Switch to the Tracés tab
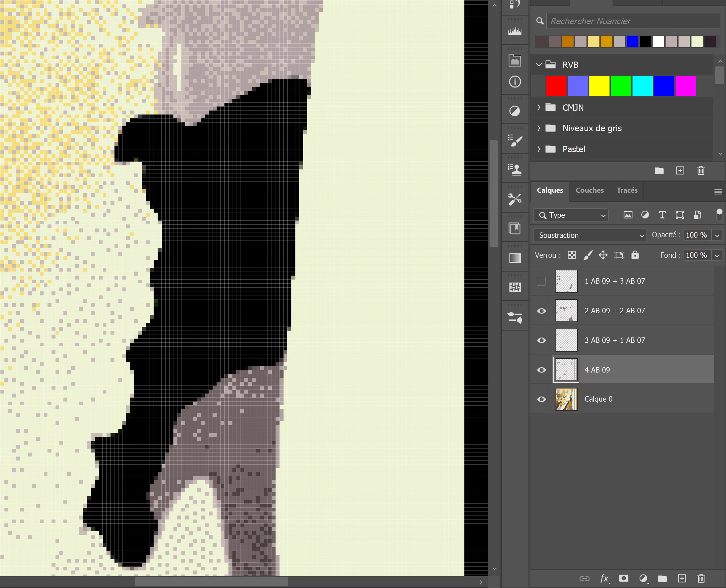726x588 pixels. (627, 190)
